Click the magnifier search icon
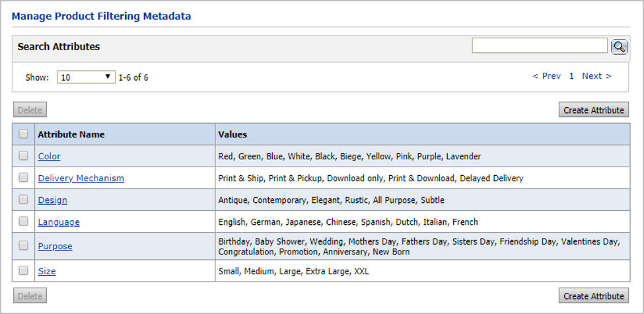Screen dimensions: 644x314 tap(619, 46)
